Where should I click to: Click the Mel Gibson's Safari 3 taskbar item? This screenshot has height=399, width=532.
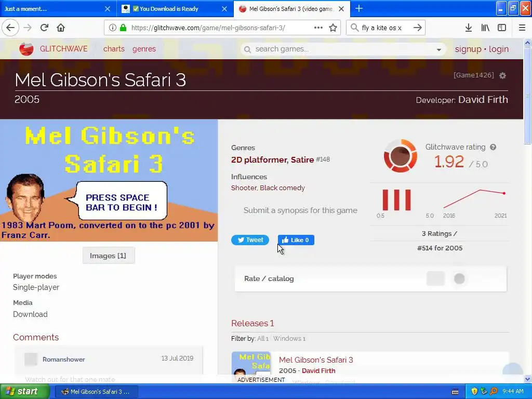pyautogui.click(x=96, y=392)
